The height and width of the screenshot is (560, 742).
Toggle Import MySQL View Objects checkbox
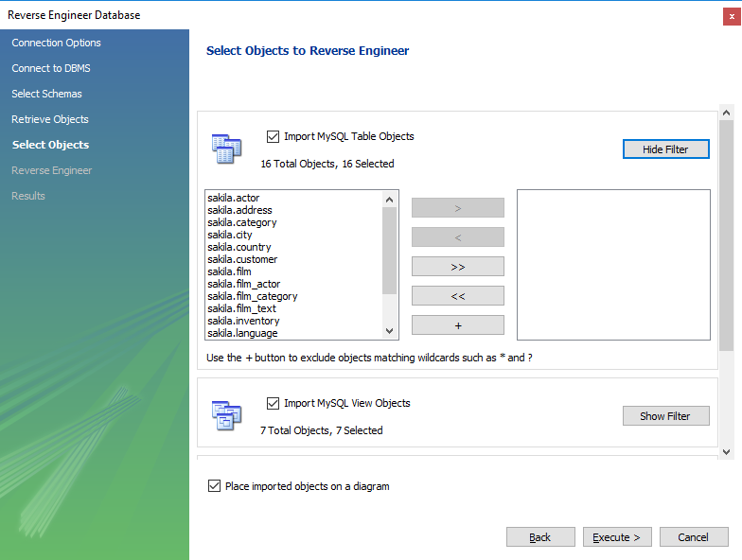coord(274,403)
